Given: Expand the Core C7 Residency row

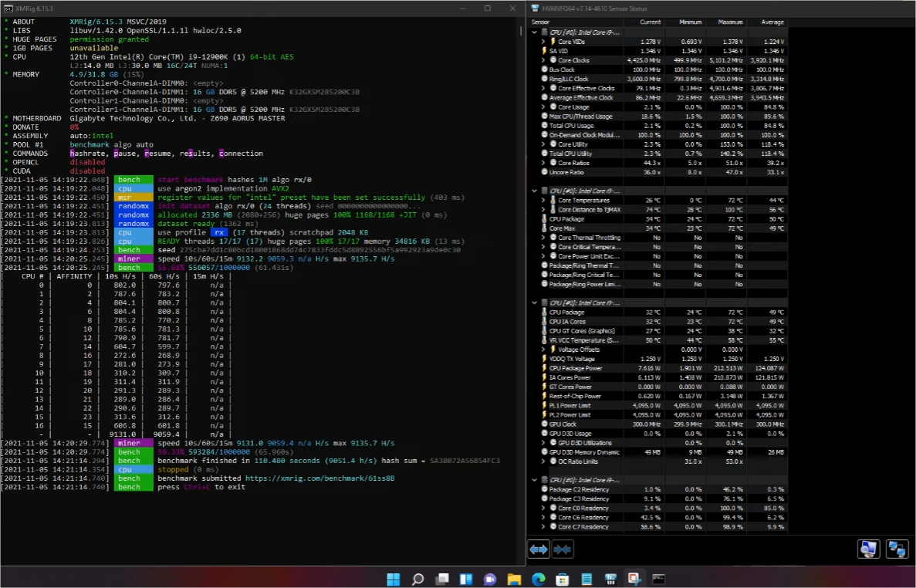Looking at the screenshot, I should tap(543, 527).
